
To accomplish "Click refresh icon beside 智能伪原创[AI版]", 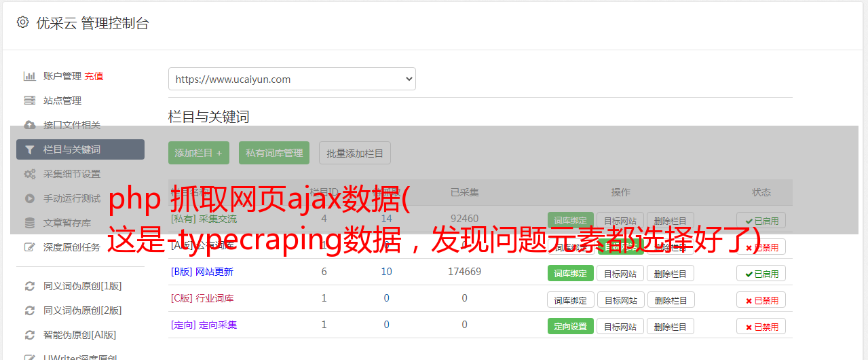I will click(x=29, y=335).
